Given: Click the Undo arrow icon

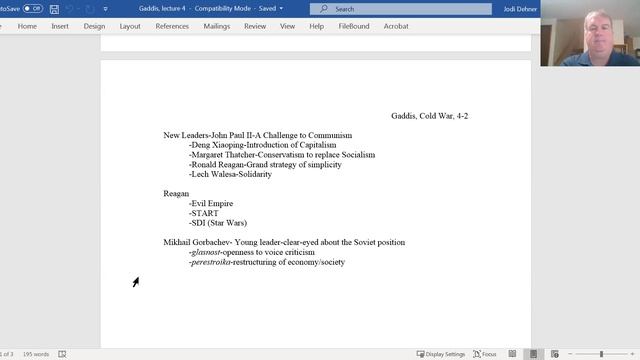Looking at the screenshot, I should (69, 9).
